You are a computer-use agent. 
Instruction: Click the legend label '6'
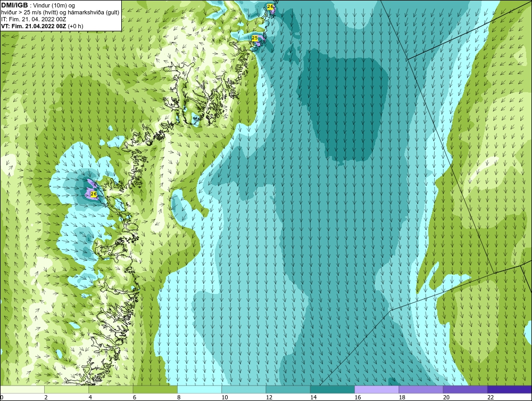click(x=135, y=398)
